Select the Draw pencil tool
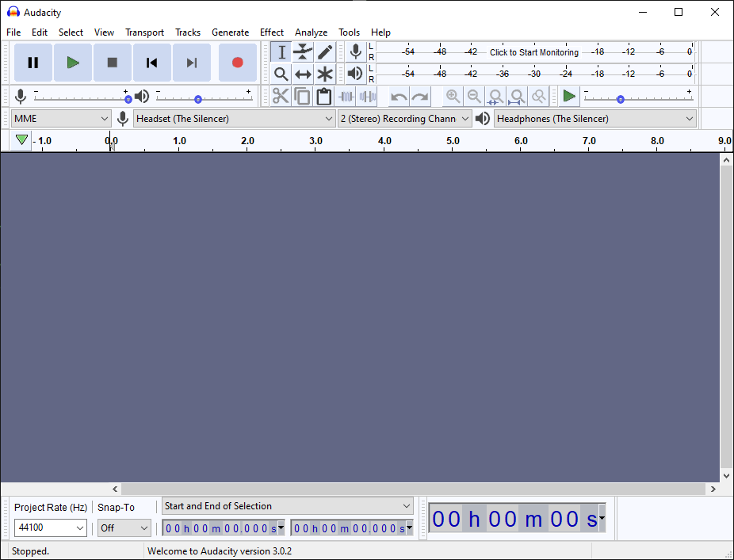The height and width of the screenshot is (560, 734). coord(325,52)
